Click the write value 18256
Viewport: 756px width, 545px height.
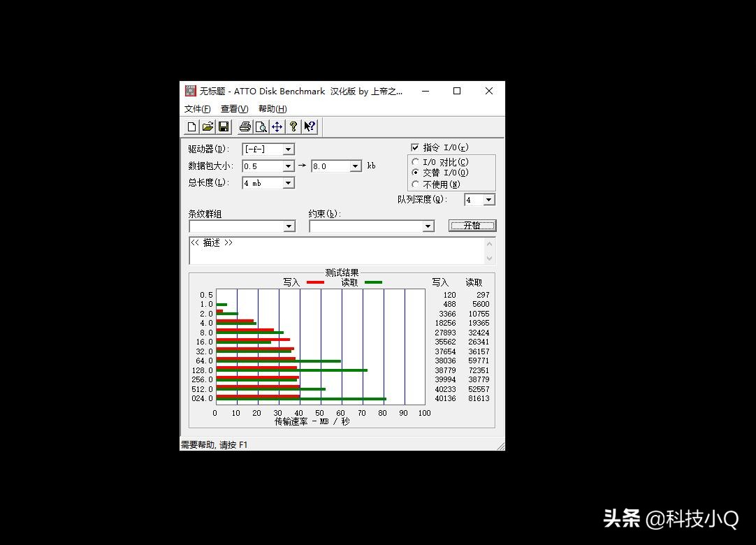click(446, 323)
